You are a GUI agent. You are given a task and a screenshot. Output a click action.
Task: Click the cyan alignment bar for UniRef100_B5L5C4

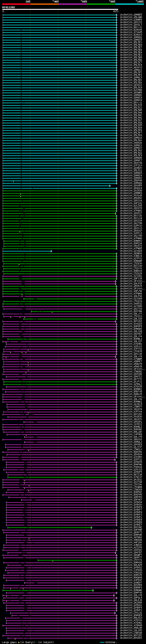60,65
